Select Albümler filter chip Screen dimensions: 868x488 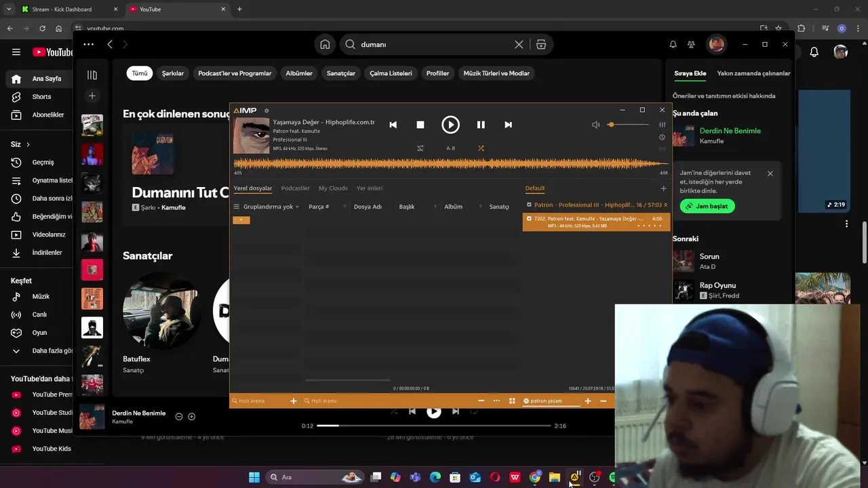click(299, 73)
